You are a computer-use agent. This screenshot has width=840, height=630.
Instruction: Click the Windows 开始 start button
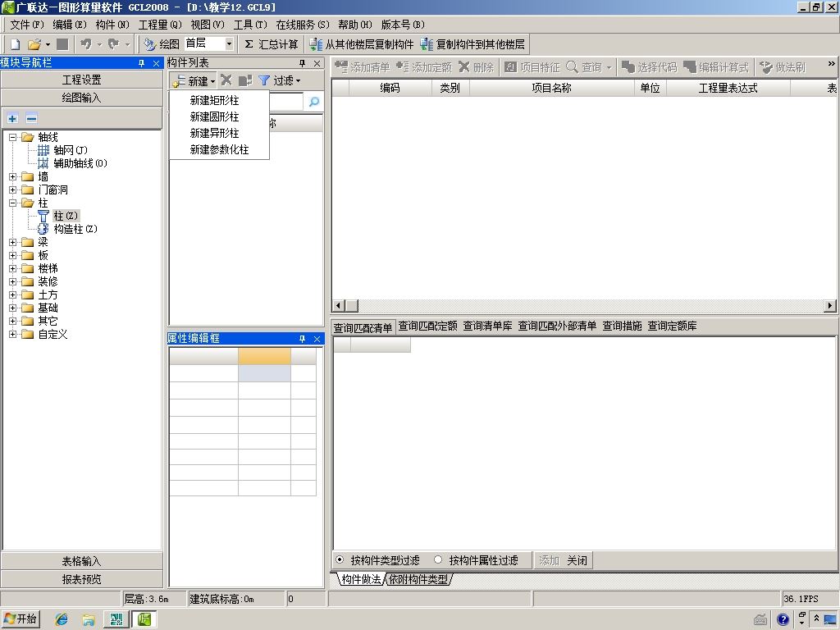21,619
